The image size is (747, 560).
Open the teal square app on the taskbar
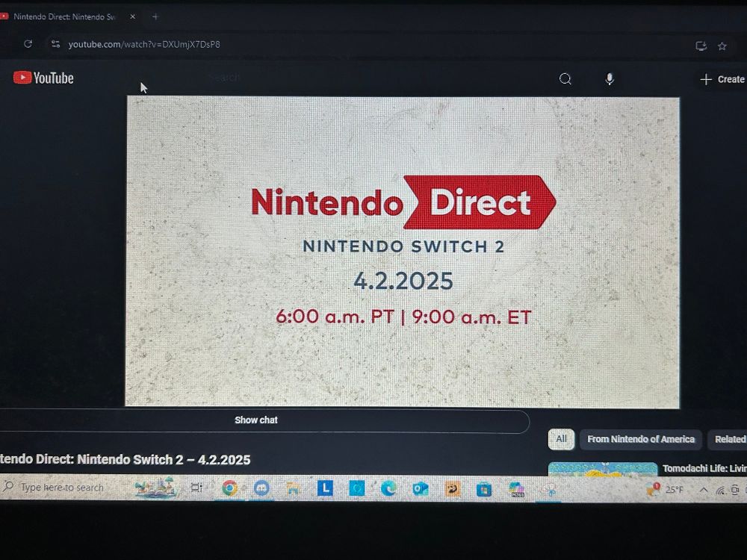[x=357, y=488]
